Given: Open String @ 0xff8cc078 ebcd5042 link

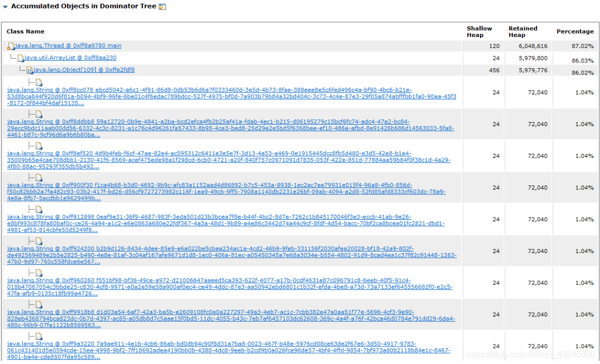Looking at the screenshot, I should point(232,96).
